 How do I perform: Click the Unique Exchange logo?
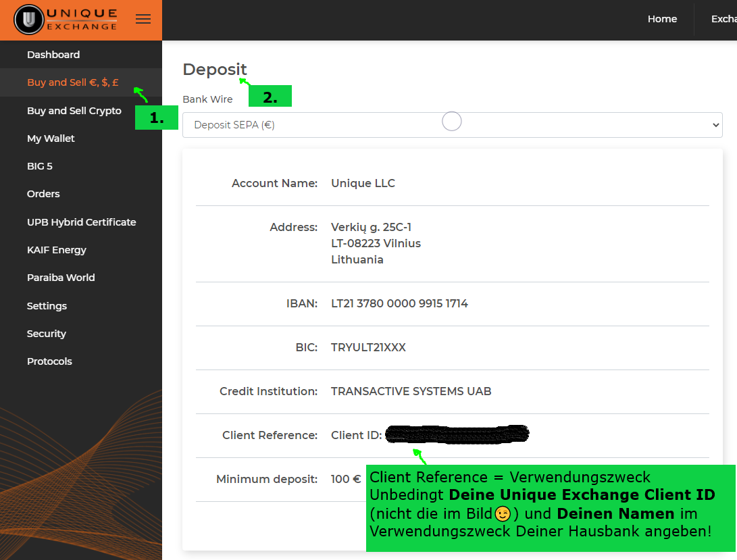[66, 20]
